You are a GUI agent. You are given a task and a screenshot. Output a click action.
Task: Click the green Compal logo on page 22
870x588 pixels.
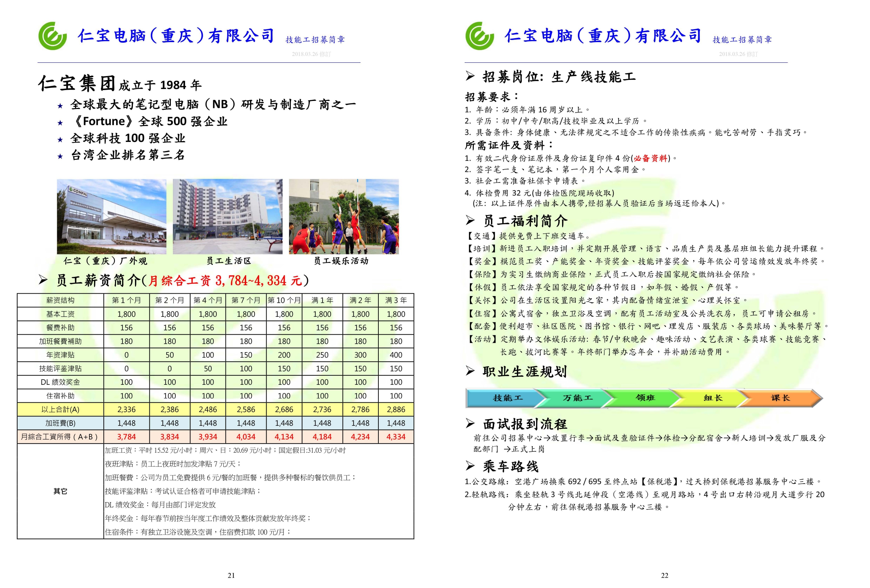[479, 36]
